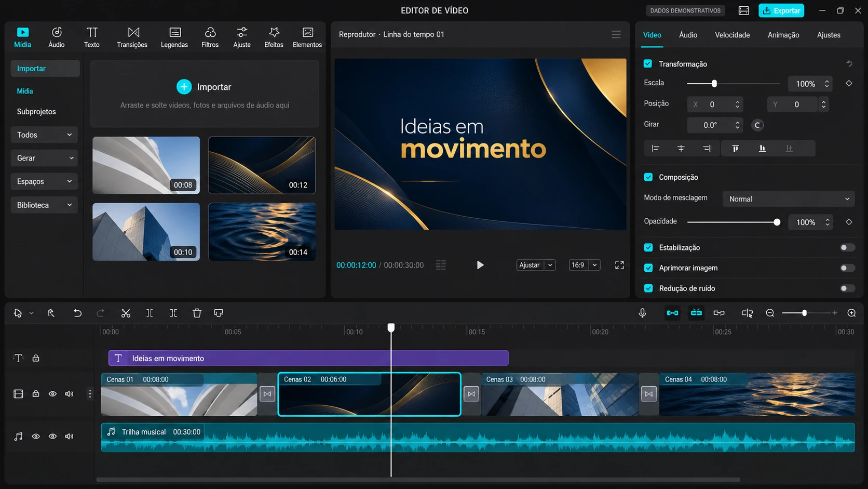Image resolution: width=868 pixels, height=489 pixels.
Task: Lock the text track
Action: coord(36,358)
